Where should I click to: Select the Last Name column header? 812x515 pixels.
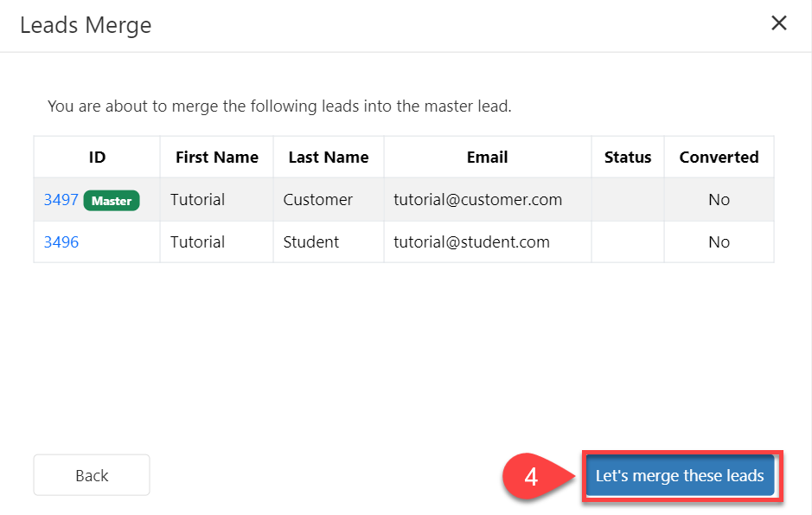point(329,158)
